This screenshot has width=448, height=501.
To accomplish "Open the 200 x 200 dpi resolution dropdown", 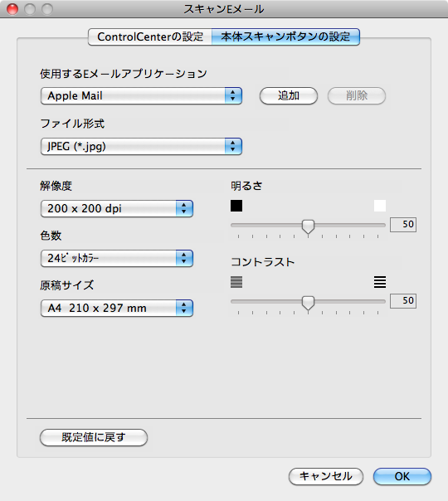I will [117, 209].
